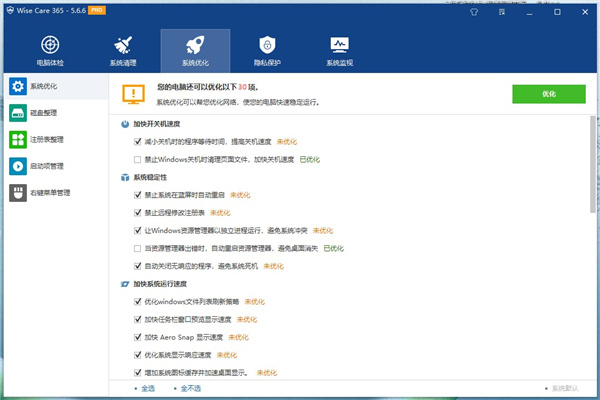
Task: Open the 系统清理 broom icon
Action: pyautogui.click(x=123, y=45)
